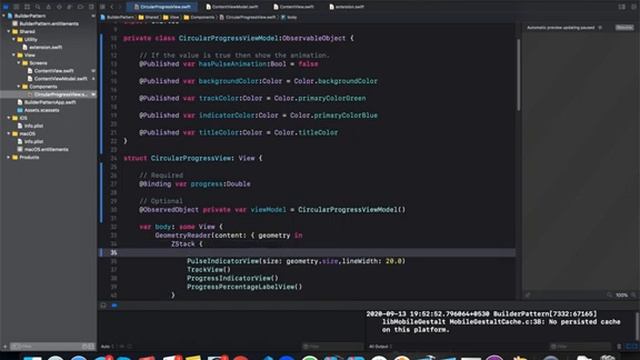Show only source-controlled files
640x360 pixels.
point(91,347)
